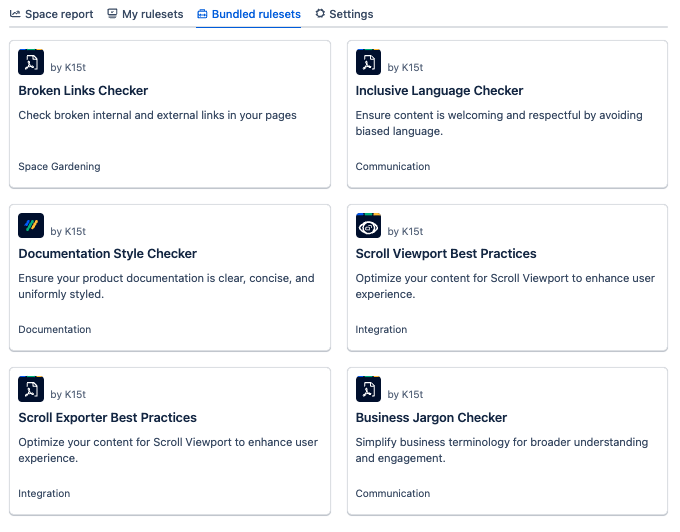Click the Documentation category label
The width and height of the screenshot is (680, 532).
[x=54, y=330]
